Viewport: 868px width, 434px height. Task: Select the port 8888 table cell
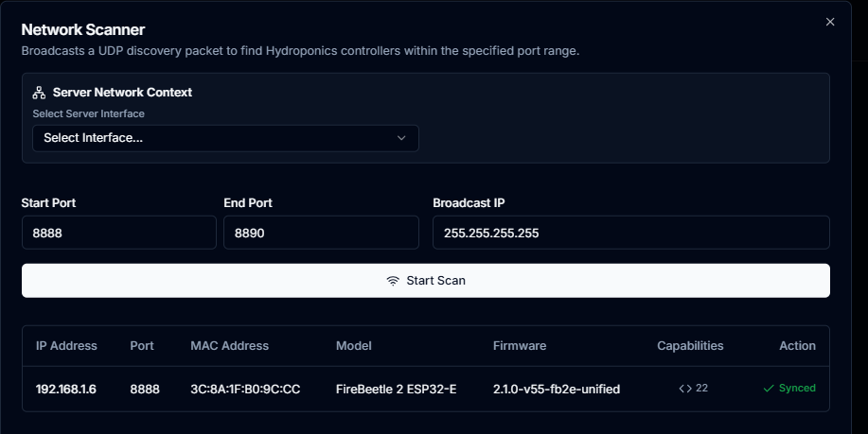pos(145,390)
